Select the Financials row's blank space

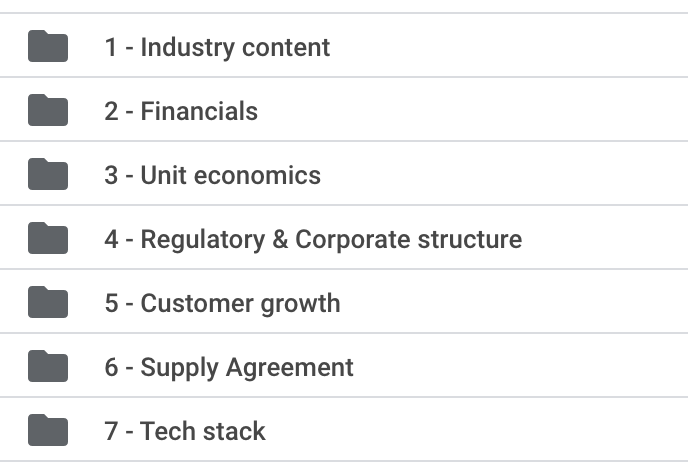(474, 110)
